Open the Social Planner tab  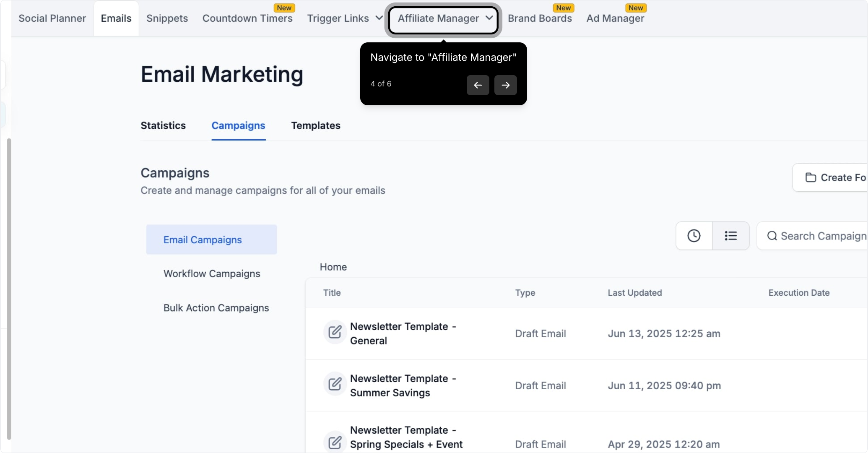[52, 18]
